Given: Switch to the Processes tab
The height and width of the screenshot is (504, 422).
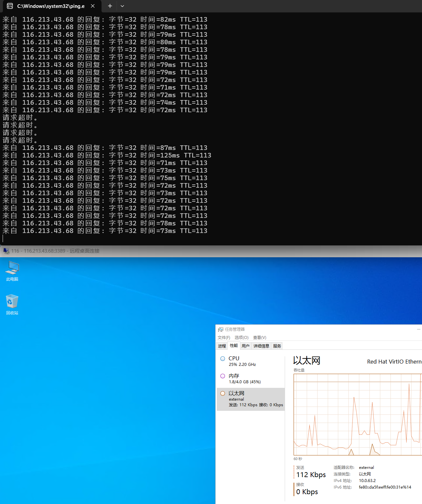Looking at the screenshot, I should (x=222, y=346).
